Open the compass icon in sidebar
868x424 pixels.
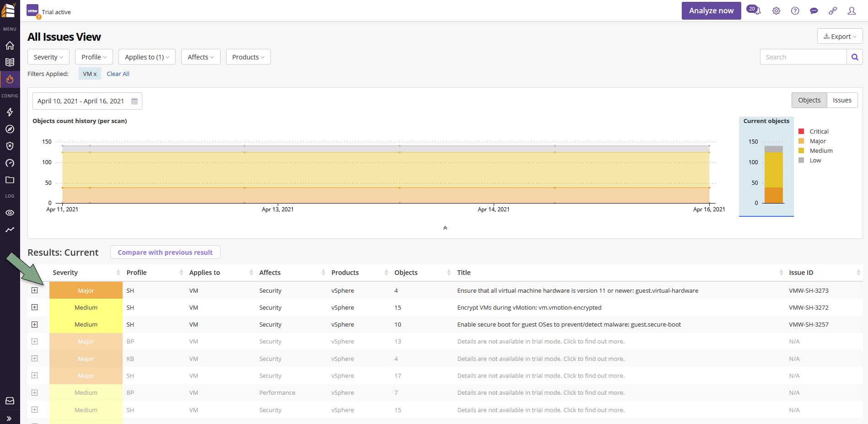click(x=10, y=129)
